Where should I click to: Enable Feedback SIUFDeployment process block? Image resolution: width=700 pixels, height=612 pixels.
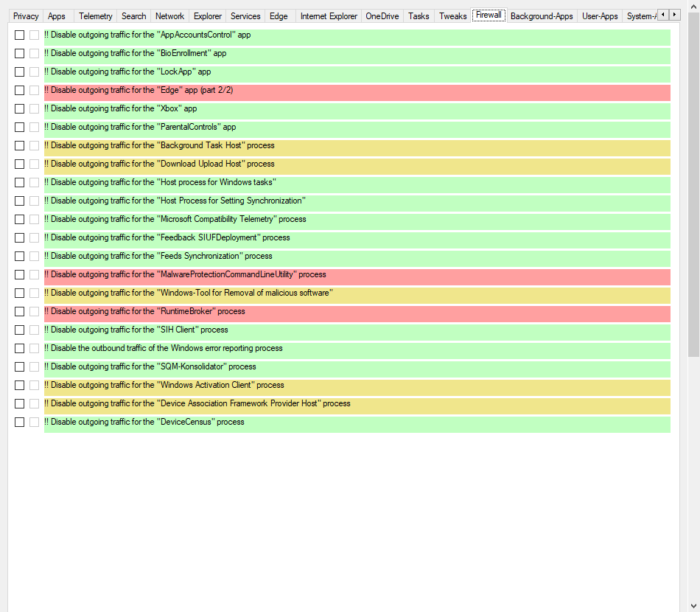(x=20, y=237)
